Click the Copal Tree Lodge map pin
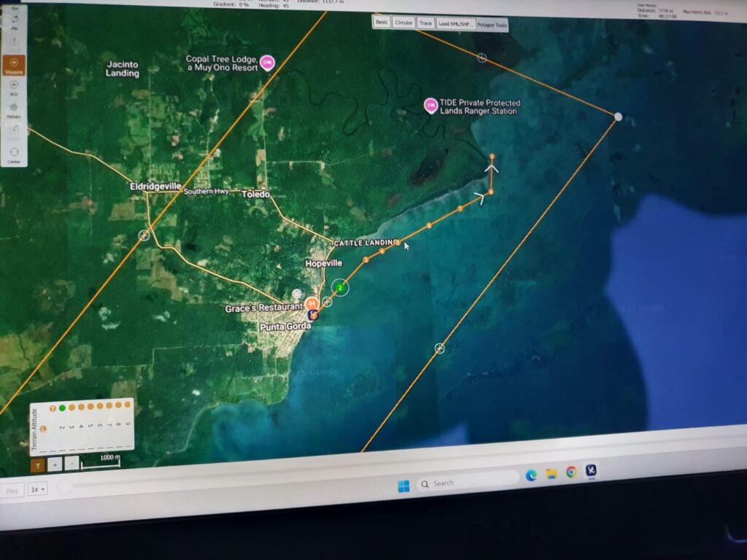 pos(268,62)
